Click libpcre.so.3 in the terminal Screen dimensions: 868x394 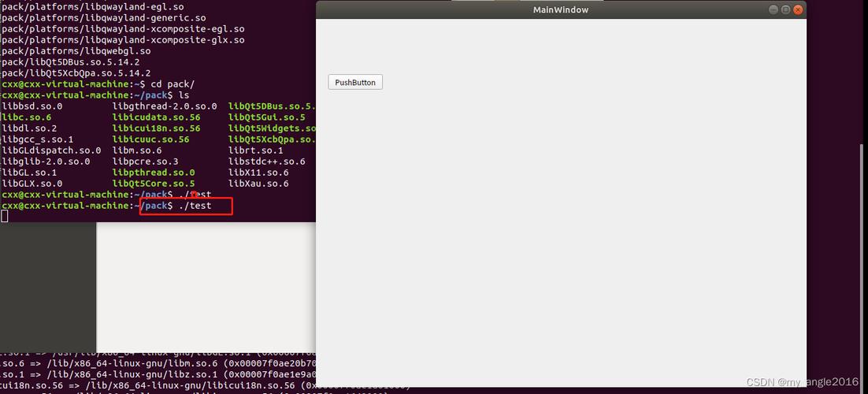[x=145, y=162]
